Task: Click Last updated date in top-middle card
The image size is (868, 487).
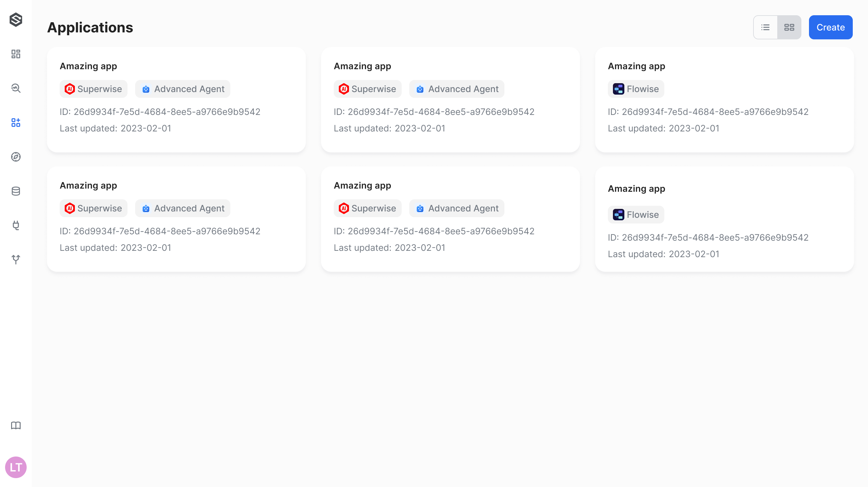Action: tap(390, 128)
